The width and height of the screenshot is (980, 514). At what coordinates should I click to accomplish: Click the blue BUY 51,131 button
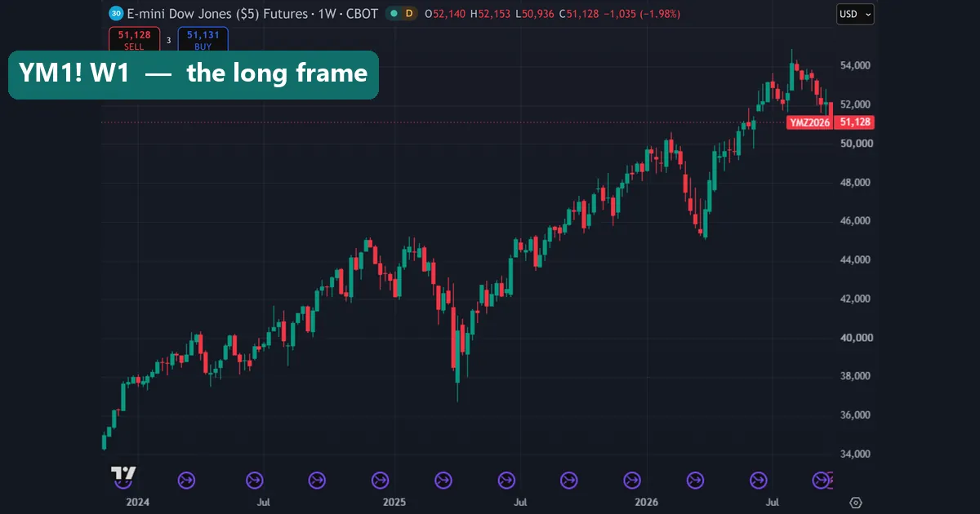(x=203, y=40)
